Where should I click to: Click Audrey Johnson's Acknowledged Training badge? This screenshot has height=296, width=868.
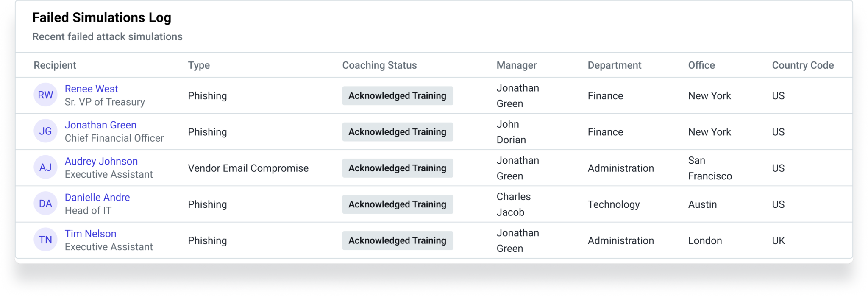pos(398,168)
